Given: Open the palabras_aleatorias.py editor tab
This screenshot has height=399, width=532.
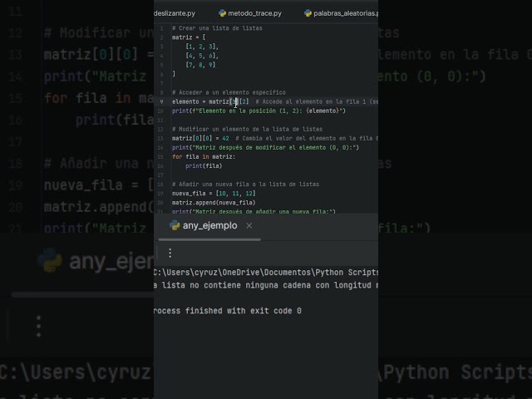Looking at the screenshot, I should tap(341, 13).
